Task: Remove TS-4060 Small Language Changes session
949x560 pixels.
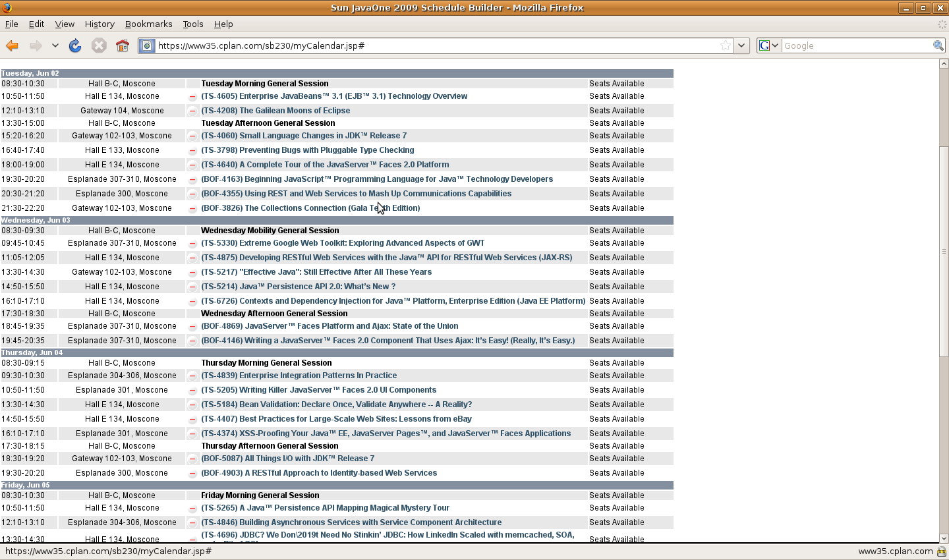Action: point(192,136)
